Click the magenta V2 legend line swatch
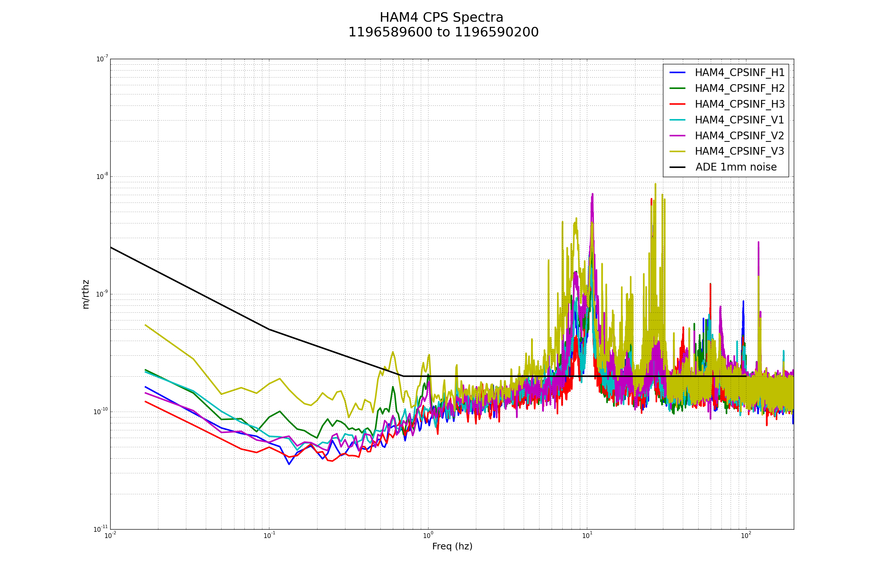 point(677,135)
